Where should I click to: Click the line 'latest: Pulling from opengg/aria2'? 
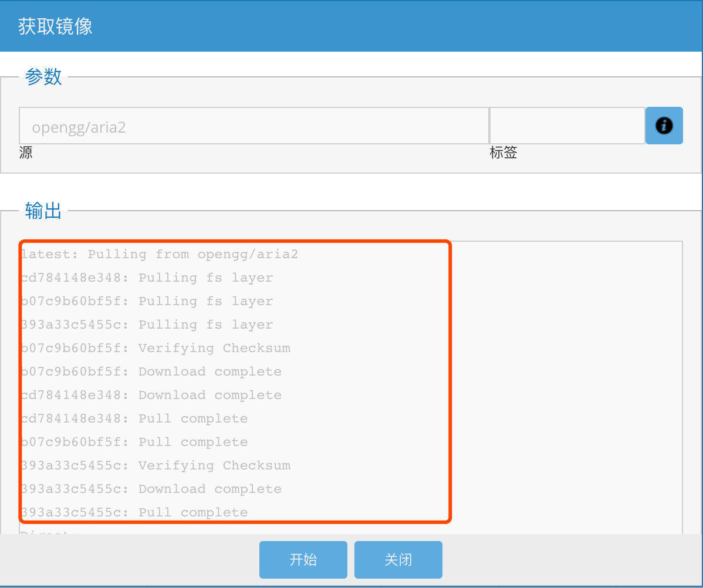[x=160, y=254]
